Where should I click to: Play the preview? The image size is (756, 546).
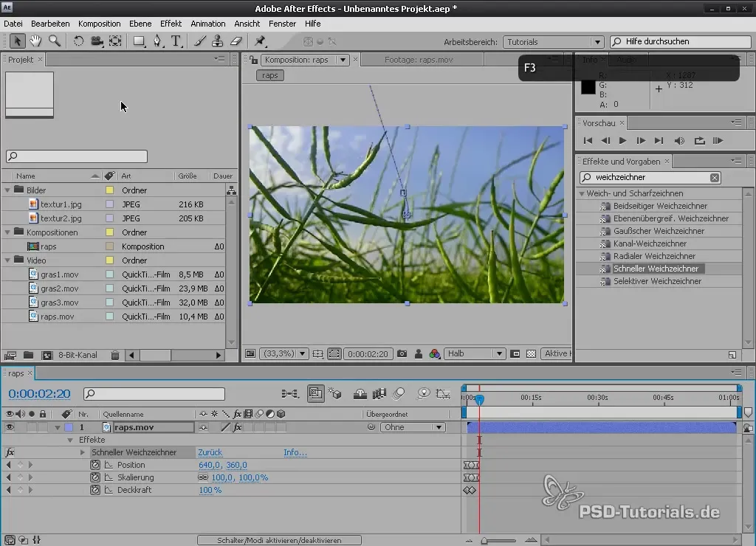point(622,141)
